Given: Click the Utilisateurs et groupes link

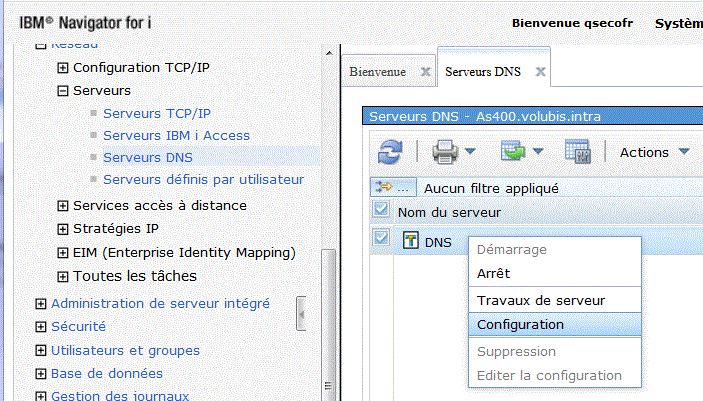Looking at the screenshot, I should 125,350.
